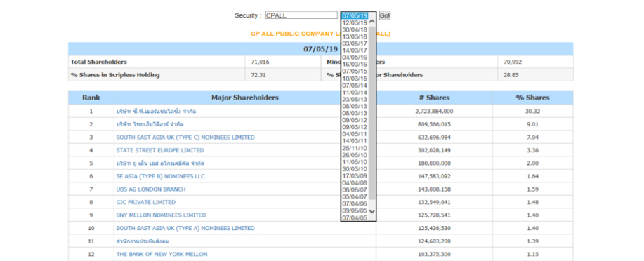The width and height of the screenshot is (644, 261).
Task: Click the date list scrollbar thumb
Action: tap(372, 113)
